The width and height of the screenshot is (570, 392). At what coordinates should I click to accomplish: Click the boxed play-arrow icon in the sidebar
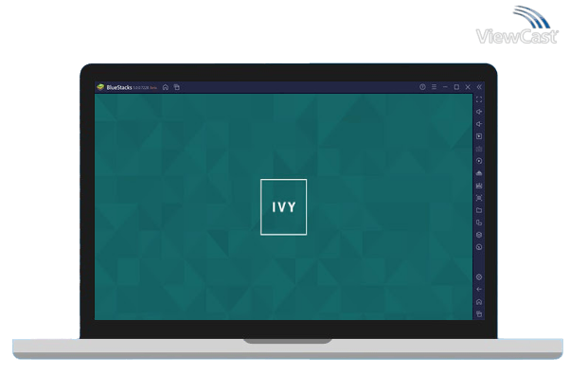tap(479, 136)
